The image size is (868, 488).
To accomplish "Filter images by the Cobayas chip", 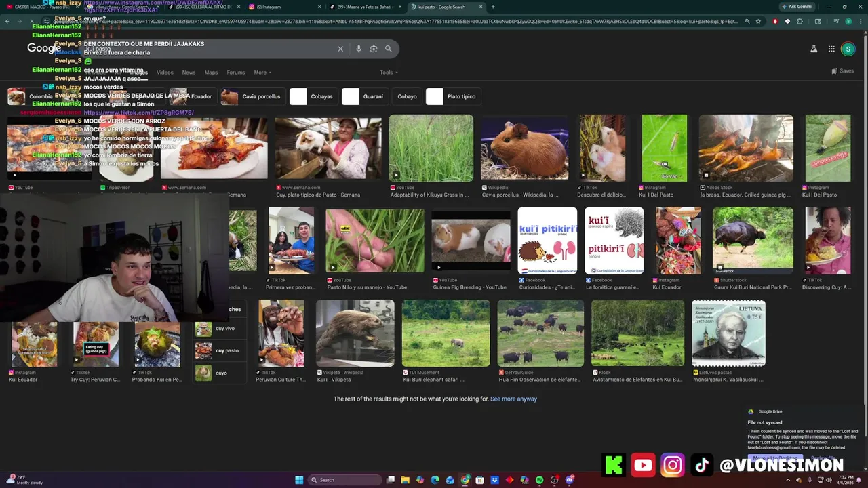I will [313, 96].
